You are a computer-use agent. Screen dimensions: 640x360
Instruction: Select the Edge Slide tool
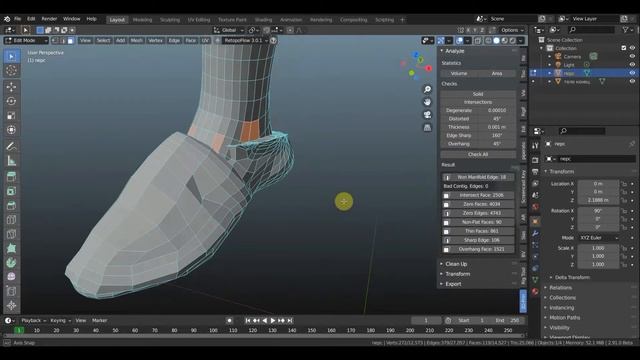11,291
